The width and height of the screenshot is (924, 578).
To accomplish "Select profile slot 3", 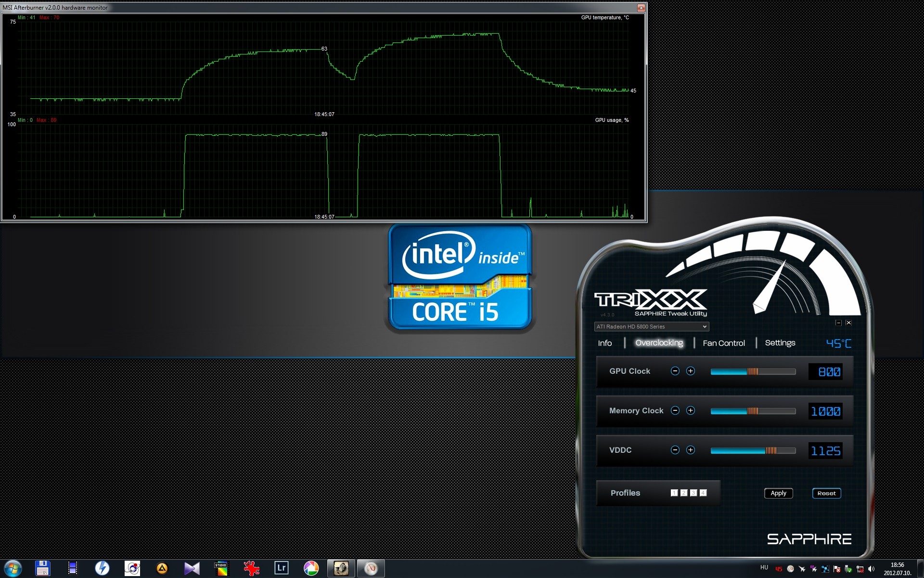I will 693,493.
